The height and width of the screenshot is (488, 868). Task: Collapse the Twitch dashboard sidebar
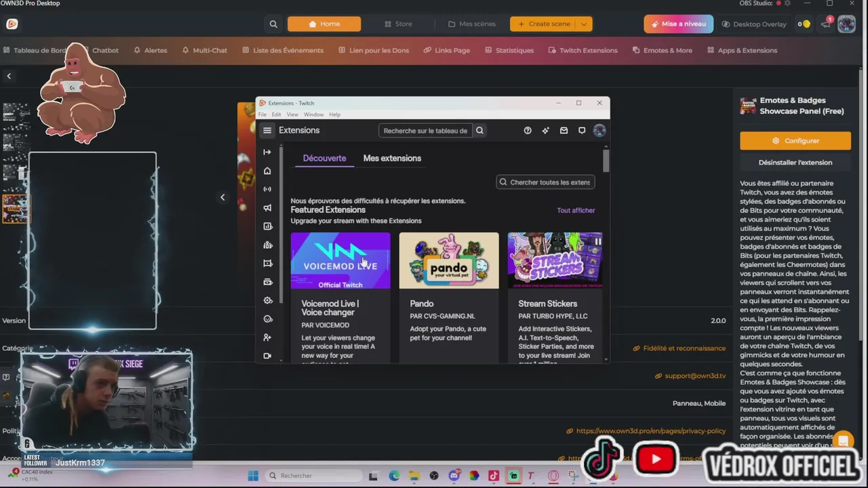point(267,152)
